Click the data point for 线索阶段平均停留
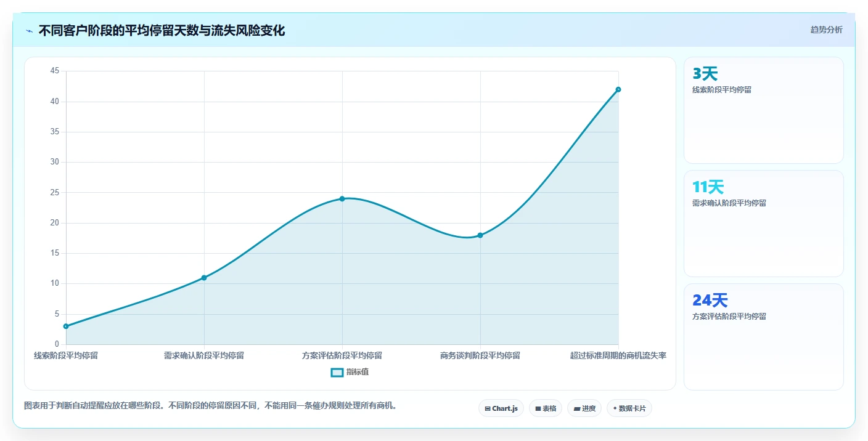The width and height of the screenshot is (868, 441). click(66, 326)
